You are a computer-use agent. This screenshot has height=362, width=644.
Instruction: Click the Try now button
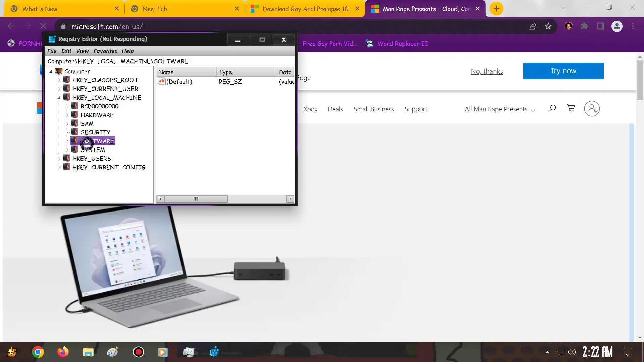563,71
